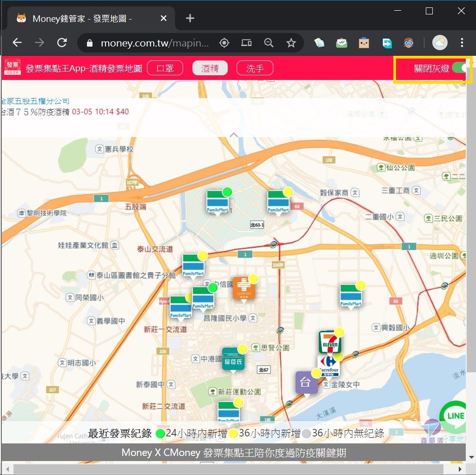
Task: Click the 仙公公園 map label
Action: click(x=396, y=167)
